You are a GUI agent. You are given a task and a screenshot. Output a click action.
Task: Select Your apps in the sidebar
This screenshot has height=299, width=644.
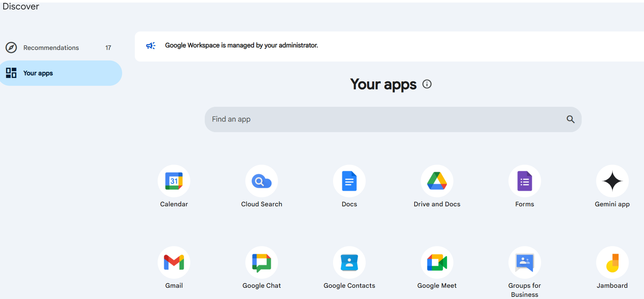pyautogui.click(x=61, y=73)
